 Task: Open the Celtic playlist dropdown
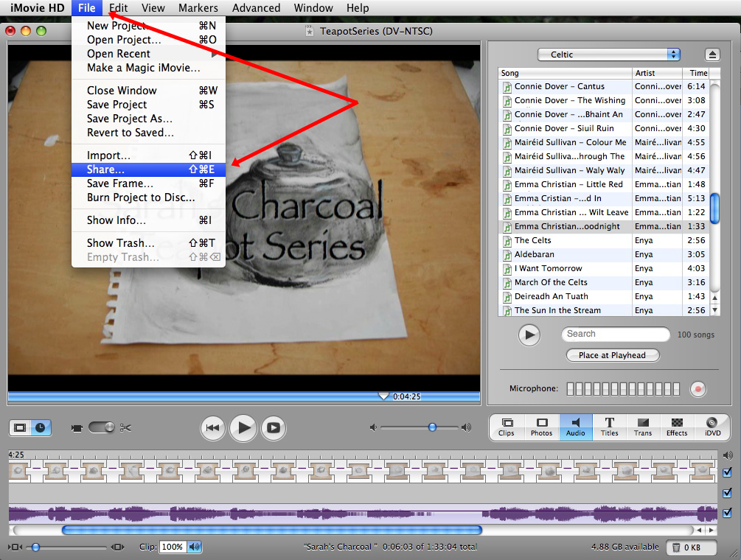tap(609, 55)
